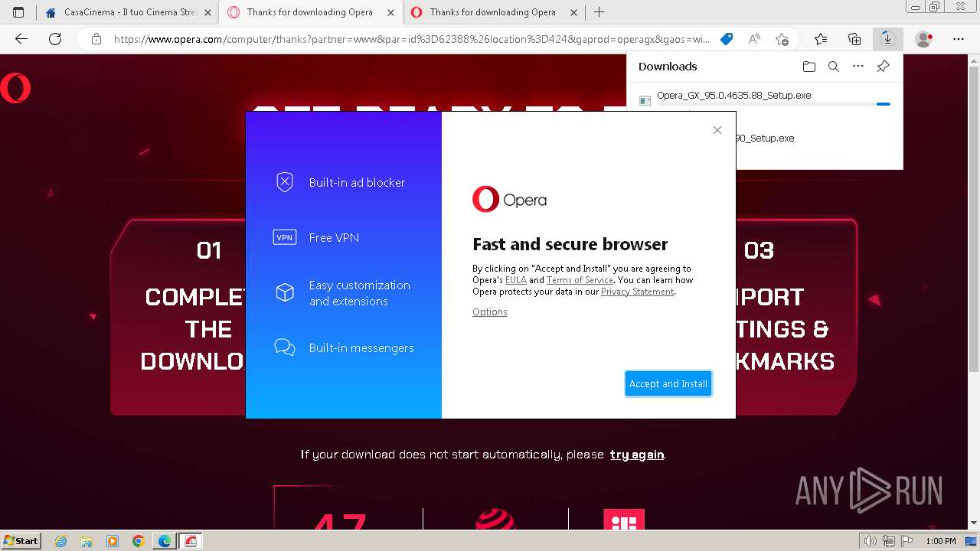
Task: Open the Opera EULA link
Action: (x=516, y=280)
